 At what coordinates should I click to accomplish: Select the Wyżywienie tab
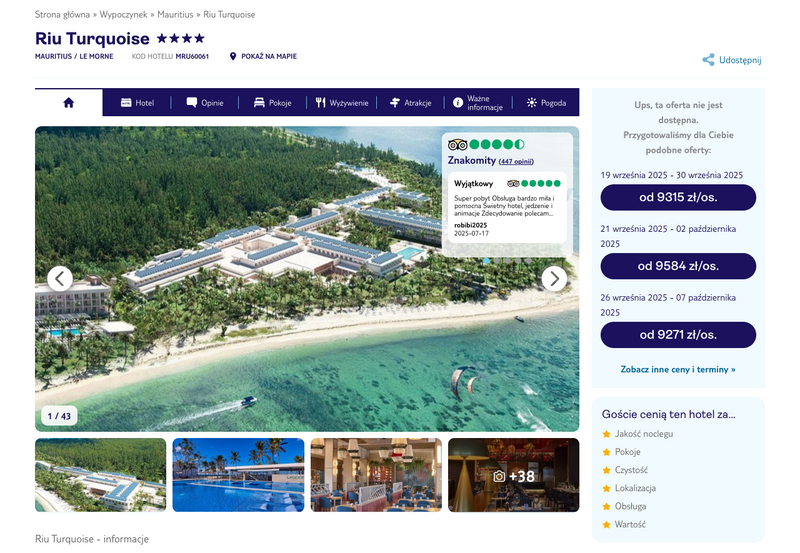341,103
